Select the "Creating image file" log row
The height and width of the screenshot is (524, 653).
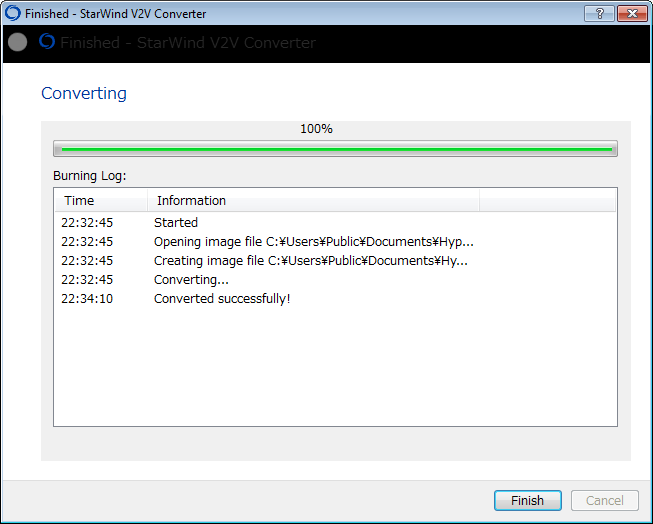(x=310, y=261)
